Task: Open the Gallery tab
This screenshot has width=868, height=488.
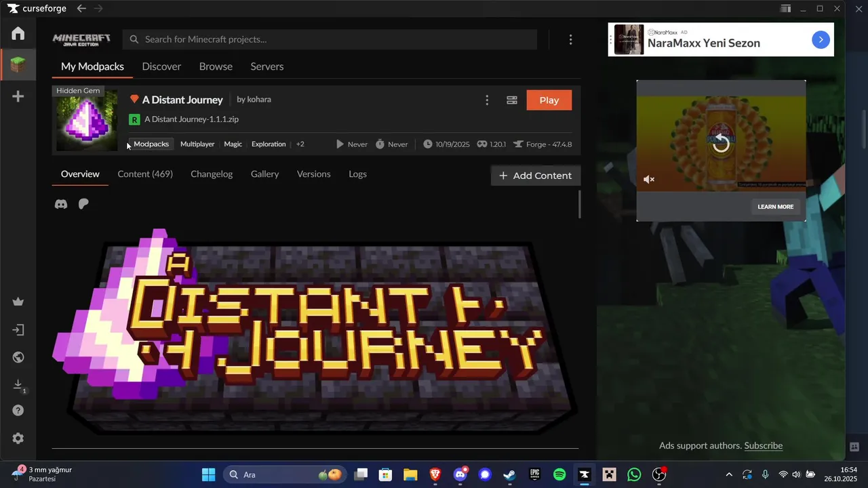Action: (264, 174)
